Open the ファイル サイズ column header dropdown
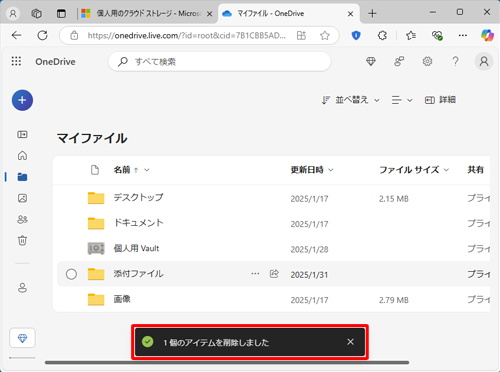 pyautogui.click(x=414, y=170)
